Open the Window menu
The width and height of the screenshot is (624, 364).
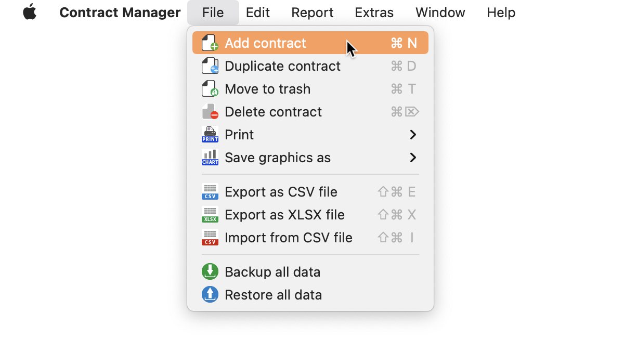tap(440, 12)
